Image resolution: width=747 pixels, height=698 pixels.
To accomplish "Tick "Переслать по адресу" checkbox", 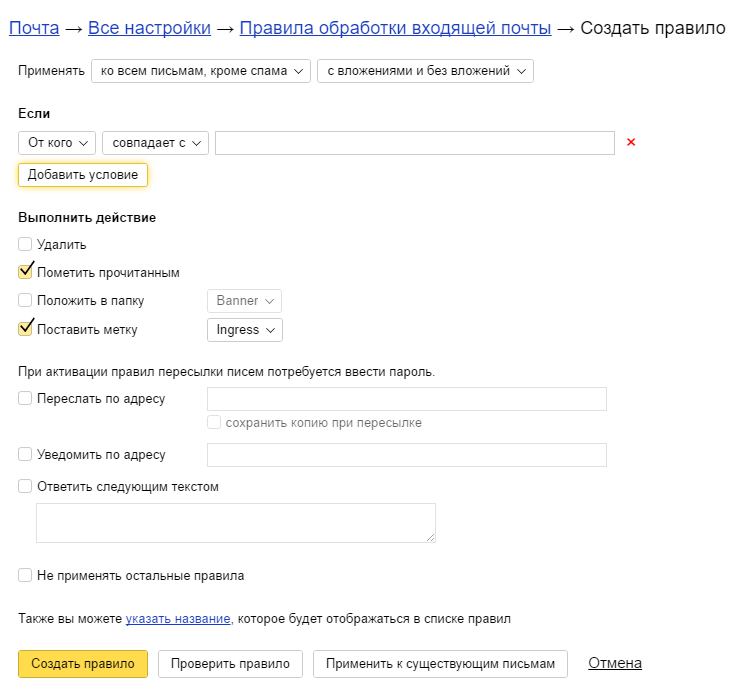I will click(x=25, y=398).
